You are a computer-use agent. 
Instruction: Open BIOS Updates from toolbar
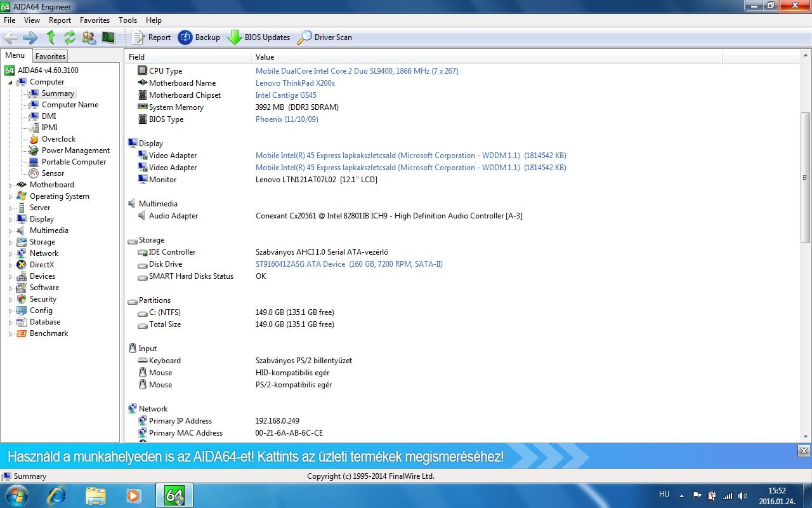click(x=259, y=37)
